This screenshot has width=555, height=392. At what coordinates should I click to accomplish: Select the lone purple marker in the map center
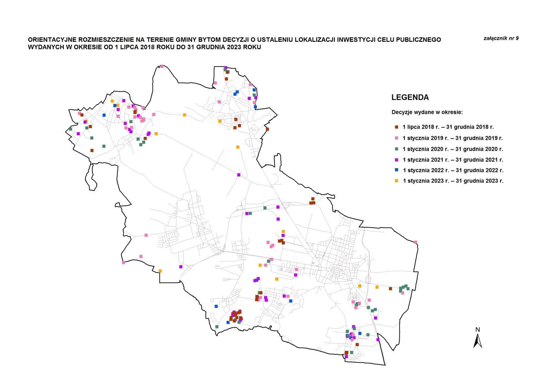point(239,175)
